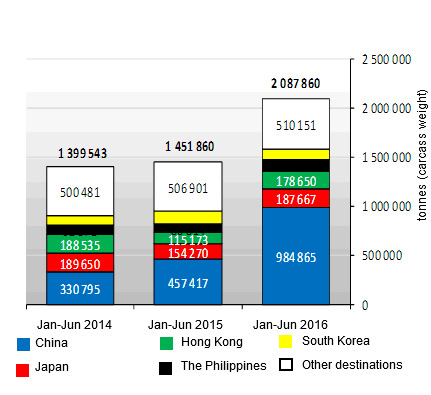The height and width of the screenshot is (395, 431).
Task: Click the 506 901 white segment in 2015
Action: coord(188,187)
